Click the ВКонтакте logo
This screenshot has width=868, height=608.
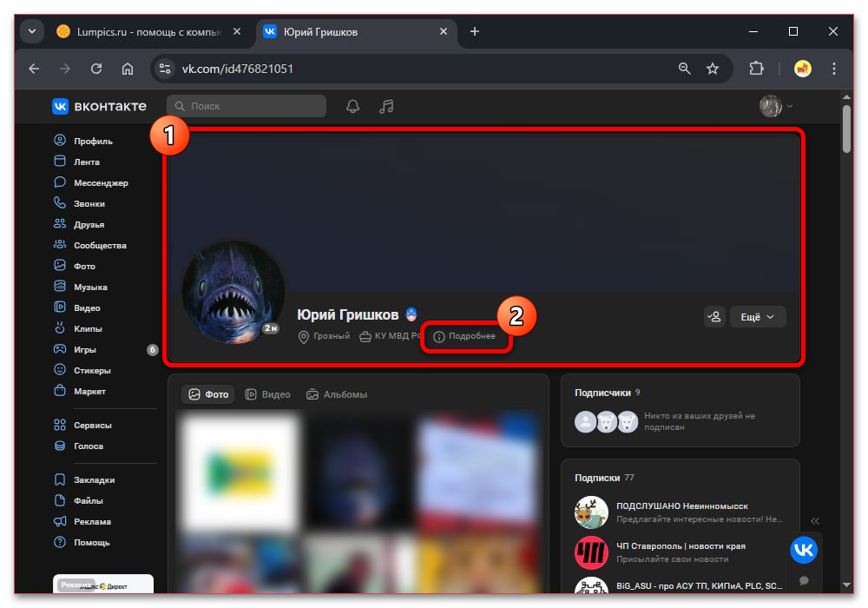100,106
